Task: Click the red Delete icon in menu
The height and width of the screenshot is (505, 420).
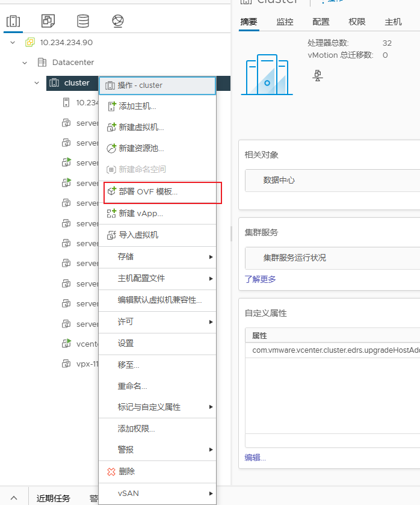Action: 111,472
